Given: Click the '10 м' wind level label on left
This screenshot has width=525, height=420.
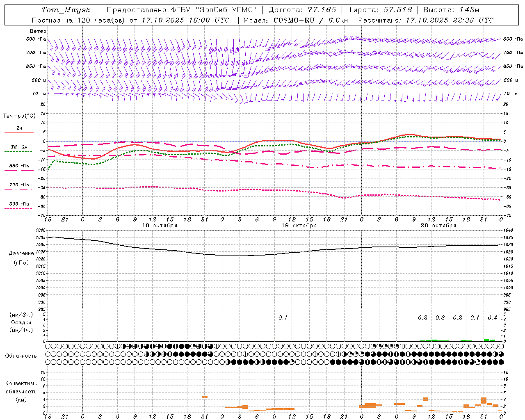Looking at the screenshot, I should coord(39,94).
